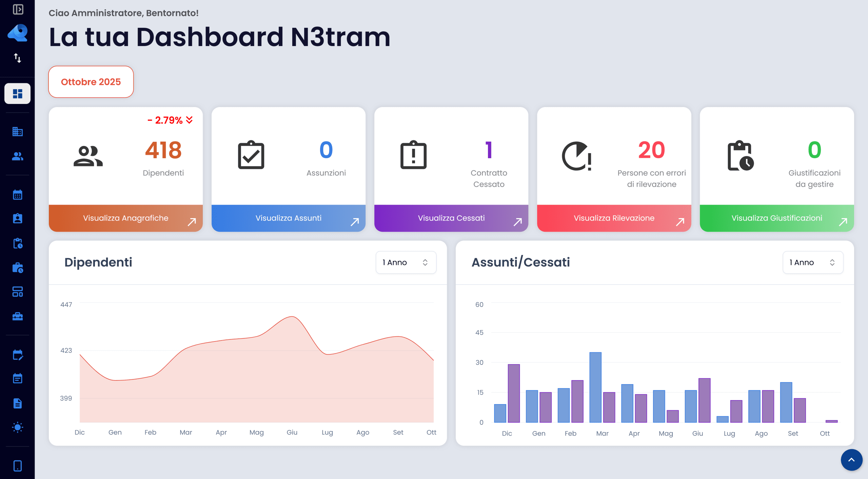Open the calendar grid icon in sidebar
868x479 pixels.
[x=18, y=195]
